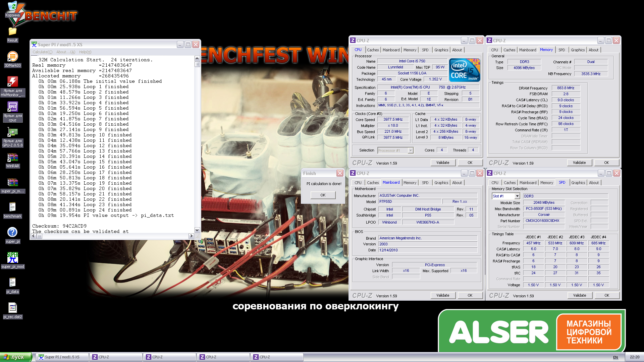Switch to Graphics tab in SPD window
Viewport: 644px width, 362px height.
[x=578, y=183]
